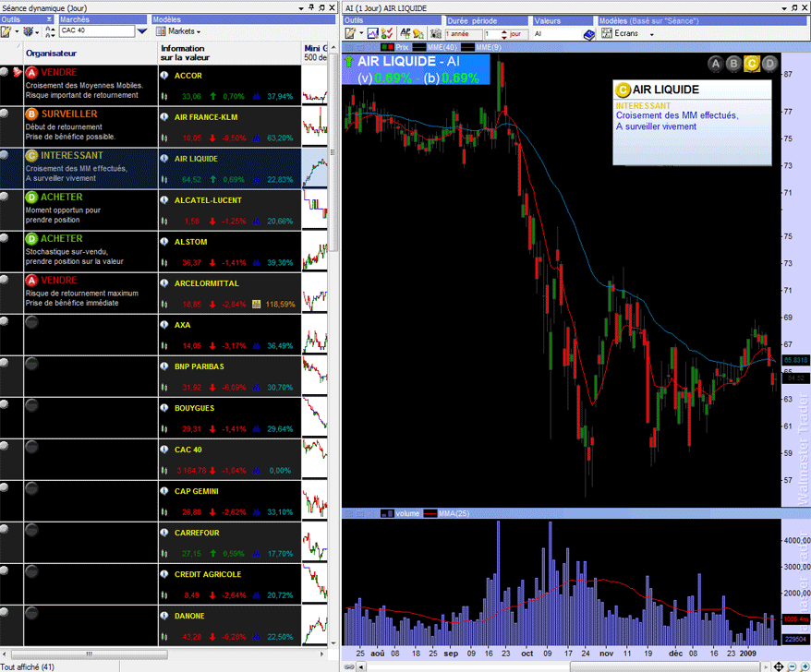The width and height of the screenshot is (811, 672).
Task: Toggle the row marker ball for ACCOR
Action: click(x=4, y=71)
